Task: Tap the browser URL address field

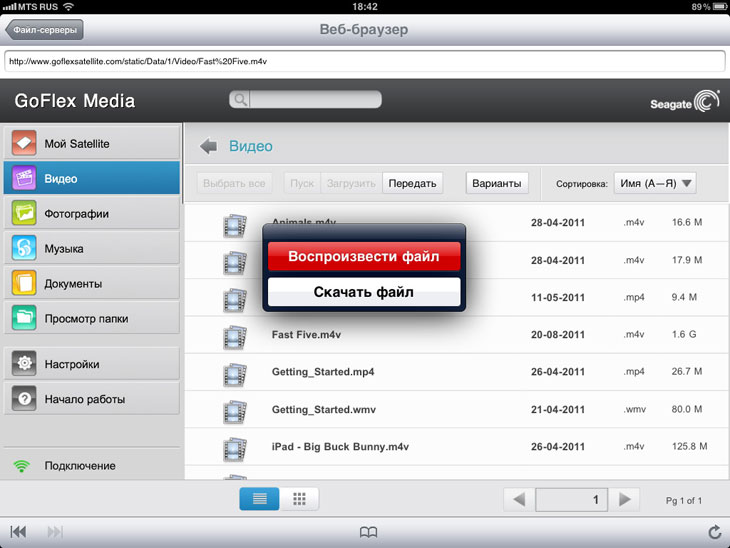Action: point(364,61)
